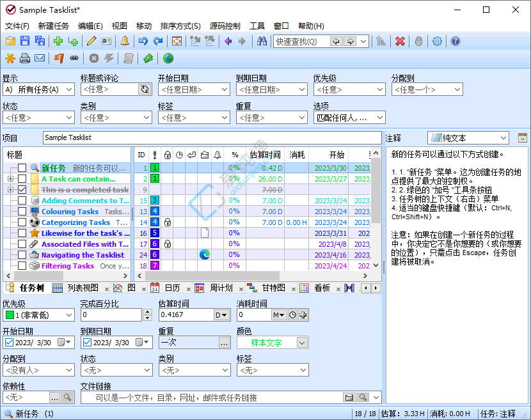Uncheck the completed task checkbox
The height and width of the screenshot is (420, 531).
pyautogui.click(x=22, y=190)
